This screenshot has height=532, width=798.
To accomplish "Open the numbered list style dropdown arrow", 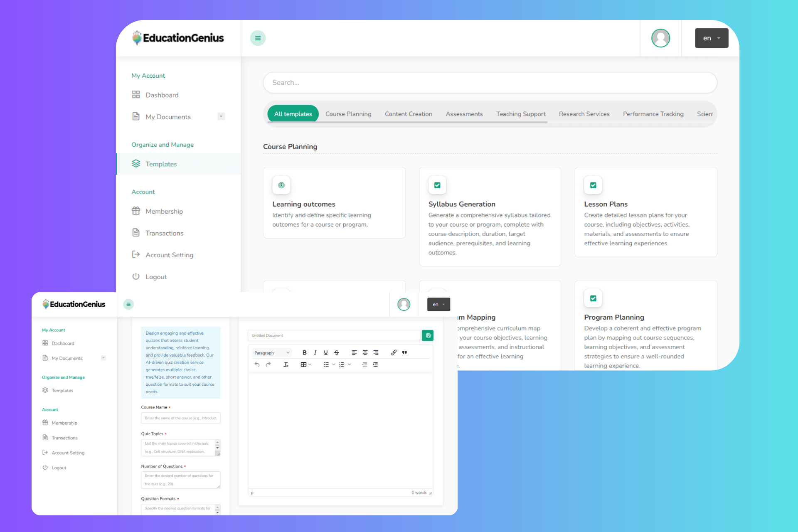I will [349, 365].
